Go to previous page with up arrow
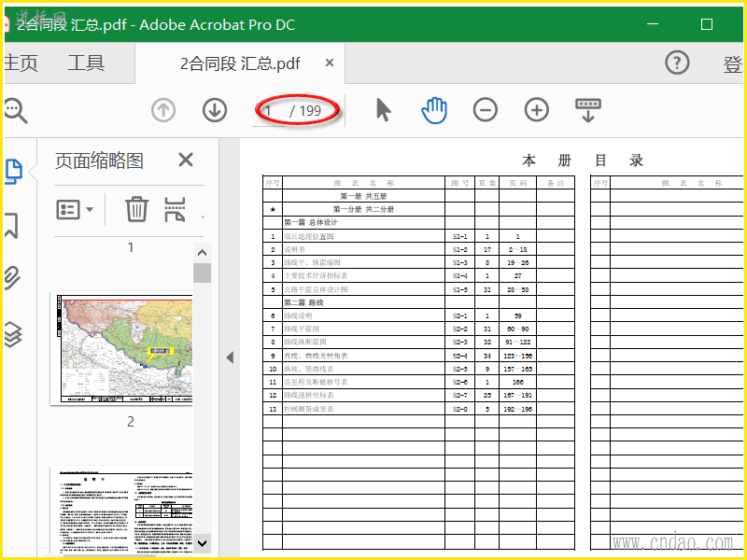 (x=163, y=110)
